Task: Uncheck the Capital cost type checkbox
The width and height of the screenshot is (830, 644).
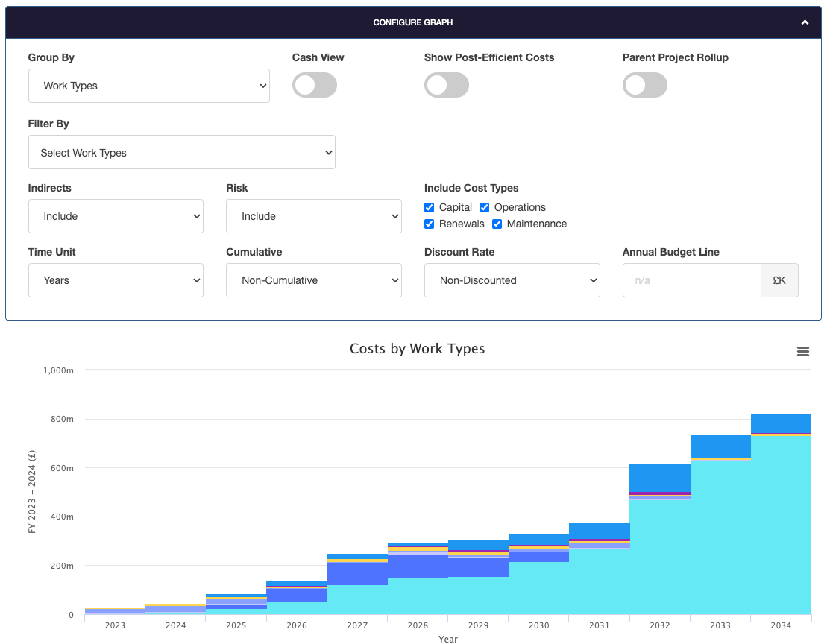Action: [x=430, y=208]
